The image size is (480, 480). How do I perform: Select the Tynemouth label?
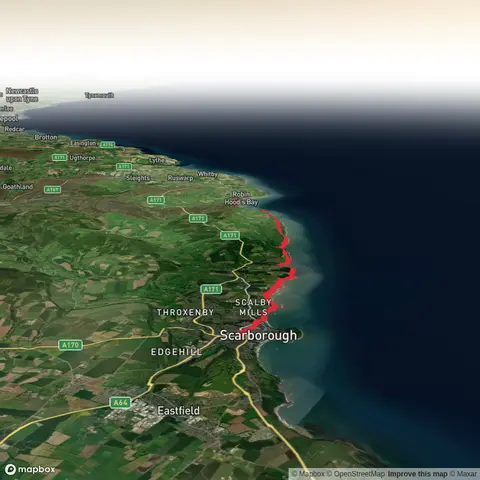99,95
